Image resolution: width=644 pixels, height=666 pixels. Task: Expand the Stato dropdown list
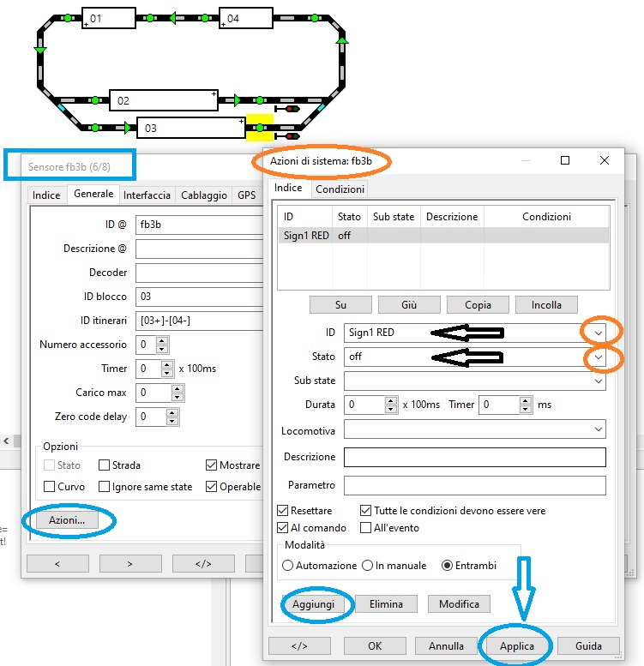[x=599, y=357]
